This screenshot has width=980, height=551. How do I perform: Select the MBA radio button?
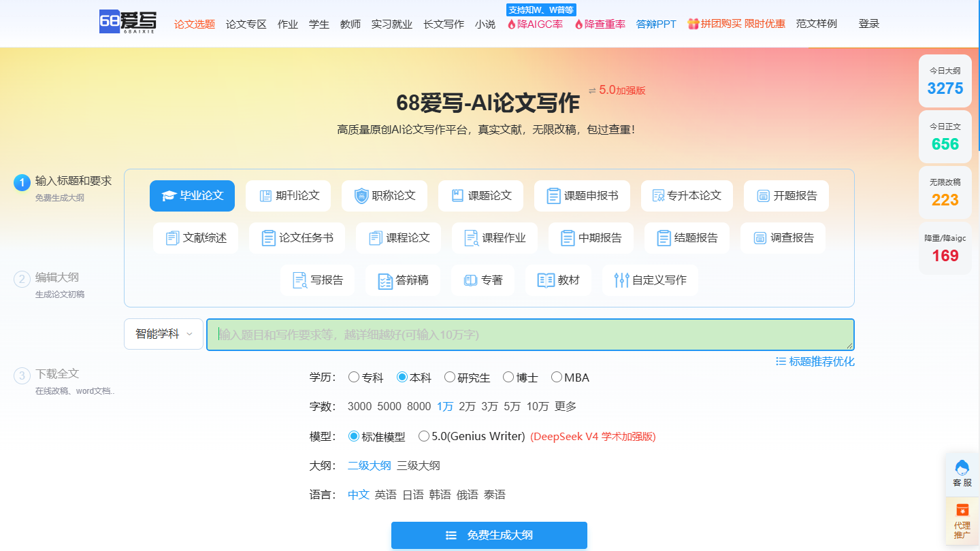[557, 378]
